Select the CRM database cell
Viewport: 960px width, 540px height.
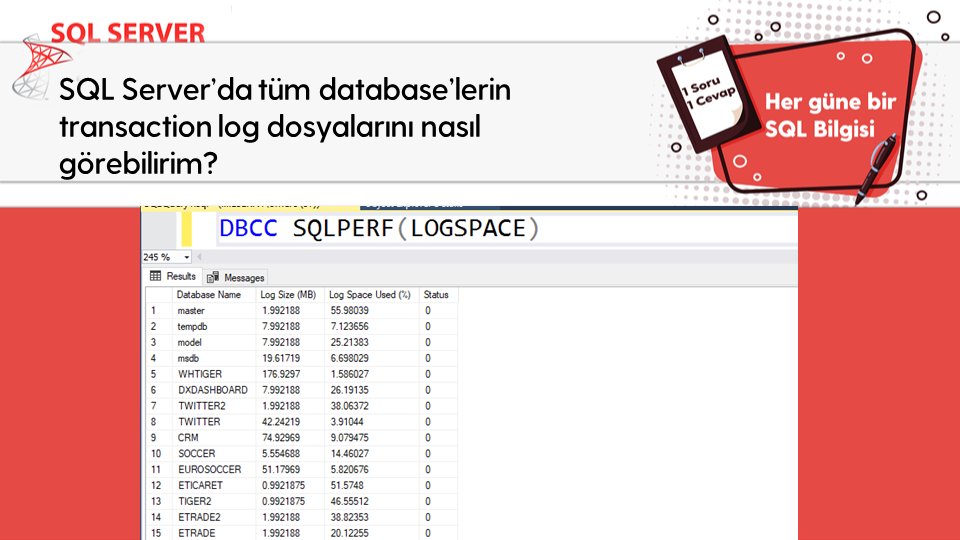(214, 438)
